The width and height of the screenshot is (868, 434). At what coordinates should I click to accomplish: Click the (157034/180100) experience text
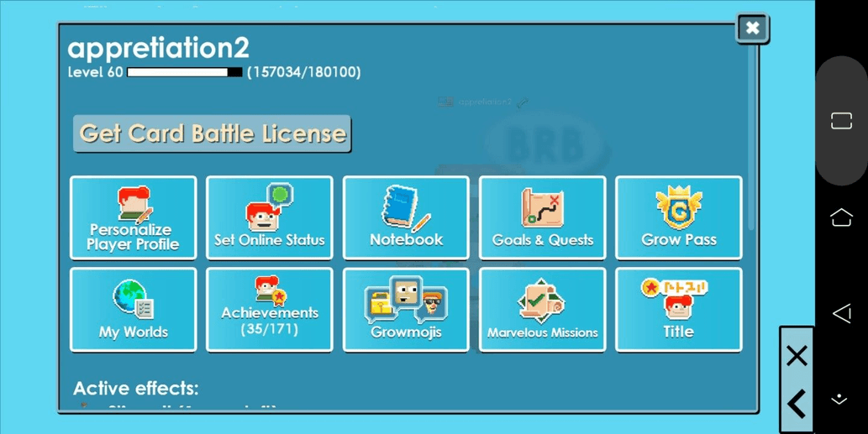click(x=304, y=72)
